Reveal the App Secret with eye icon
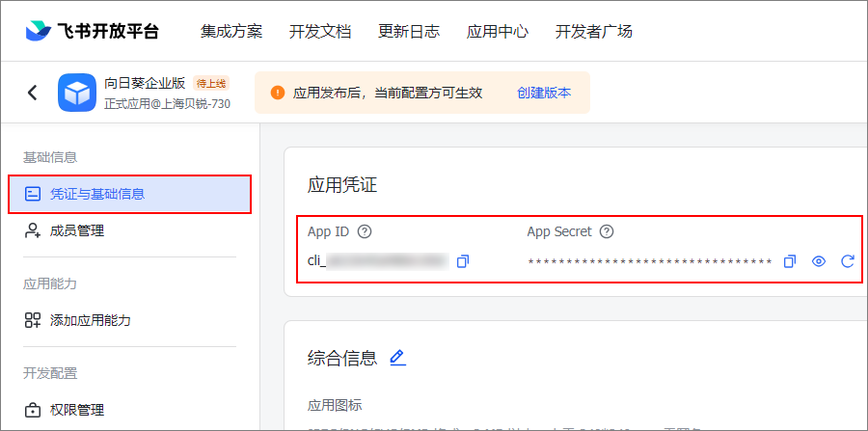868x431 pixels. click(819, 261)
